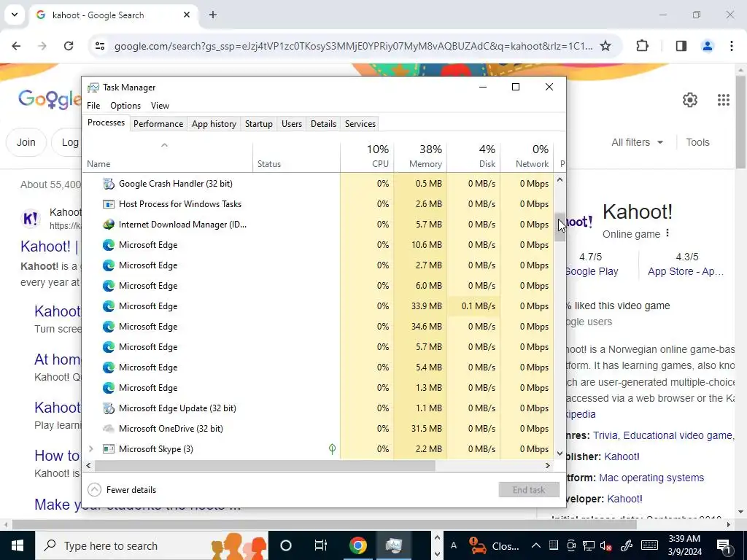Click Task Manager horizontal scrollbar thumb
The image size is (747, 560).
click(264, 465)
